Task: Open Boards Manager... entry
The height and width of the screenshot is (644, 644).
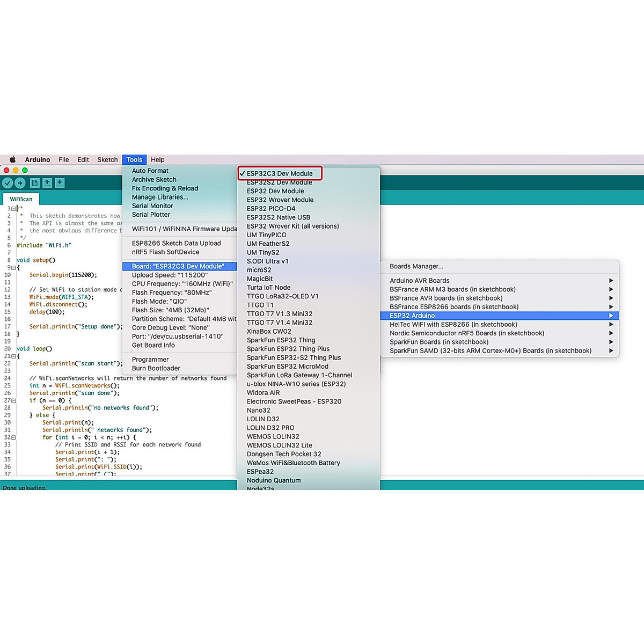Action: 416,266
